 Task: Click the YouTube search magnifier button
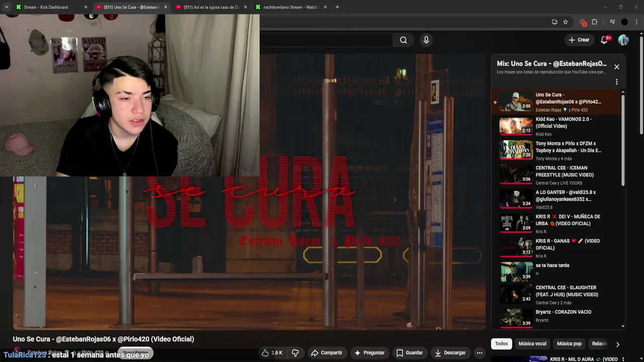pyautogui.click(x=404, y=40)
